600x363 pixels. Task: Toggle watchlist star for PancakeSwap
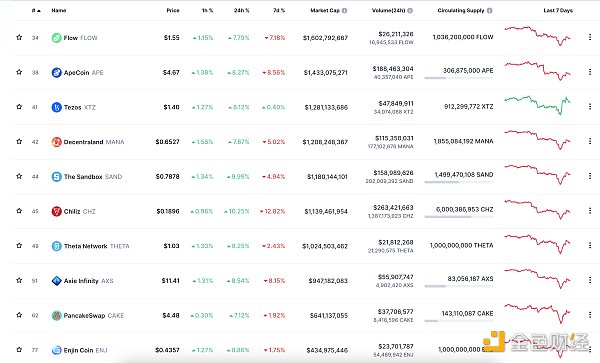[19, 315]
